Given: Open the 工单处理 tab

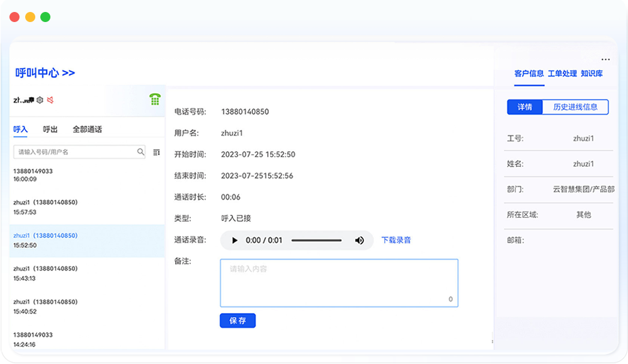Looking at the screenshot, I should point(562,74).
